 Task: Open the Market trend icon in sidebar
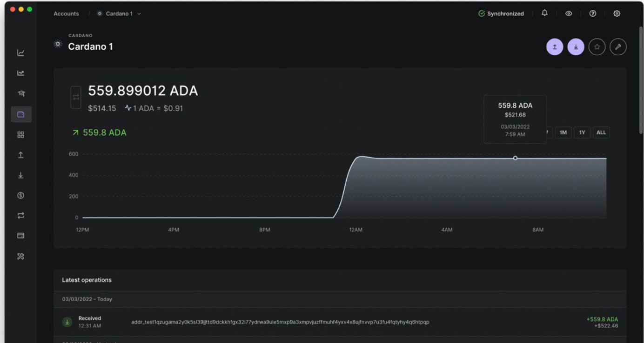pos(20,73)
